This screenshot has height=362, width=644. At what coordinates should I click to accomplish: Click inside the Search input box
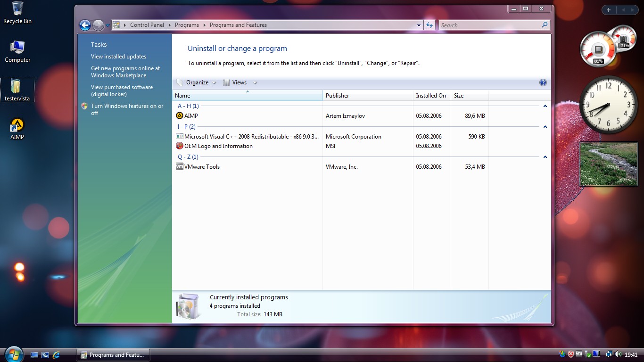(489, 25)
